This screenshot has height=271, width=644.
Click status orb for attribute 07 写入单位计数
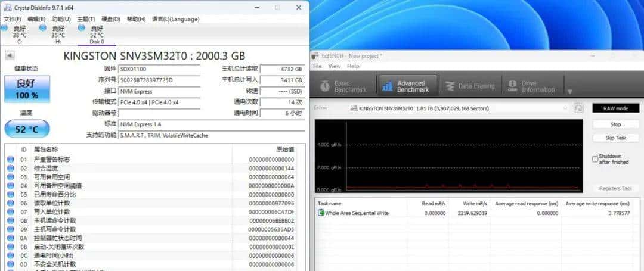point(11,211)
